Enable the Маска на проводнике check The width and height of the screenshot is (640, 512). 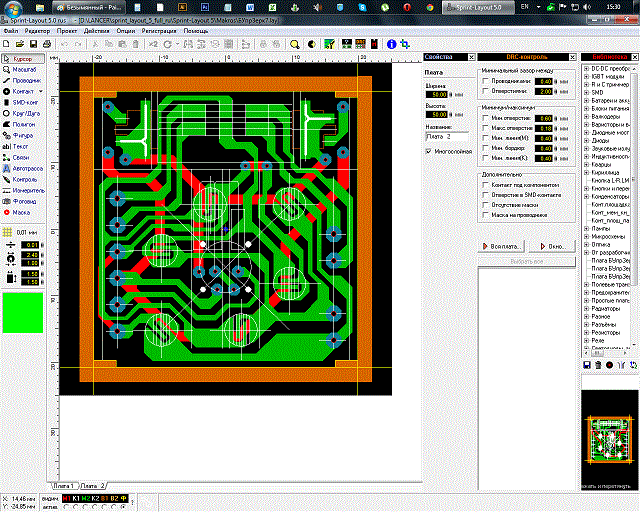pyautogui.click(x=485, y=215)
